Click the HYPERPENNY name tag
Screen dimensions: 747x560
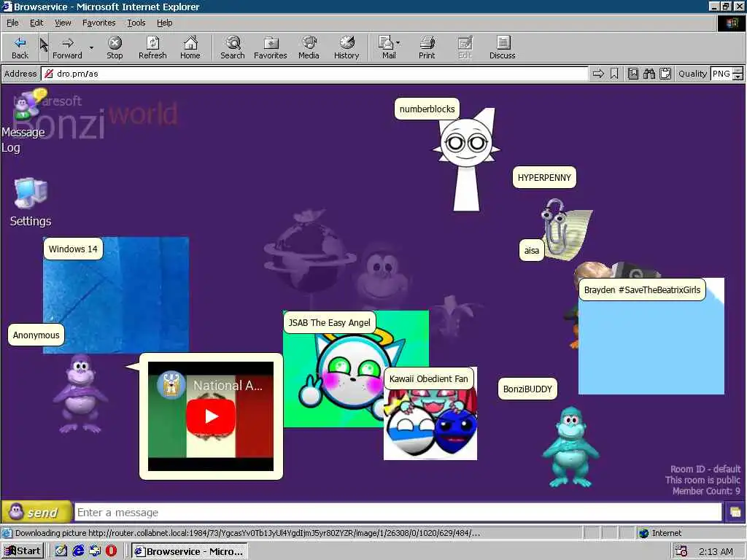pos(544,178)
